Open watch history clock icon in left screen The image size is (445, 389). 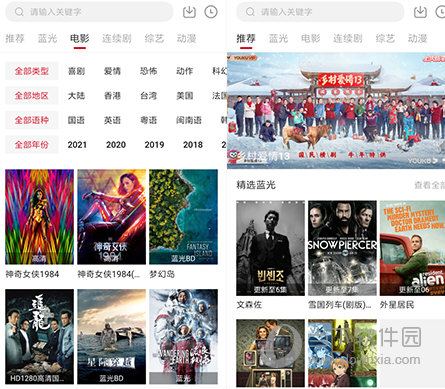(211, 12)
